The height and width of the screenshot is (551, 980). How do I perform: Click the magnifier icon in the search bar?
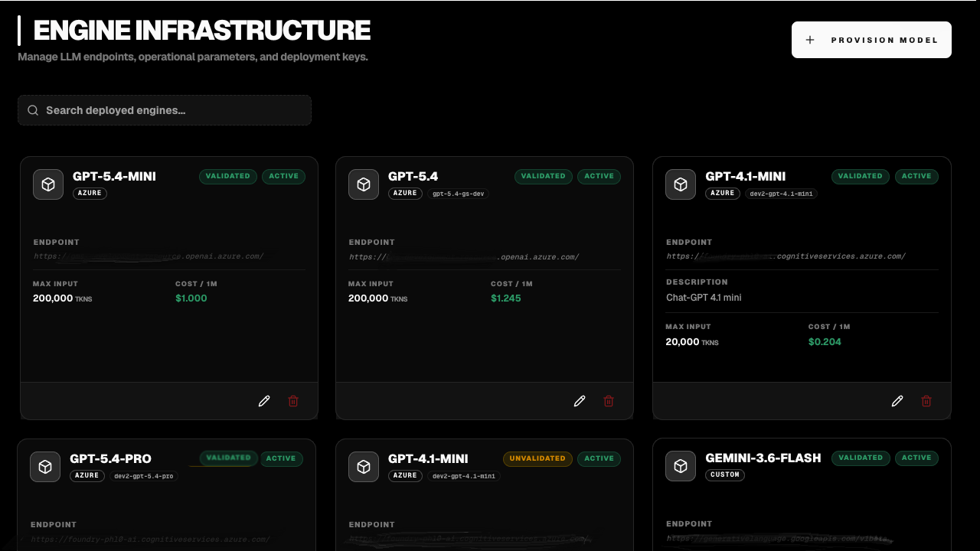33,110
